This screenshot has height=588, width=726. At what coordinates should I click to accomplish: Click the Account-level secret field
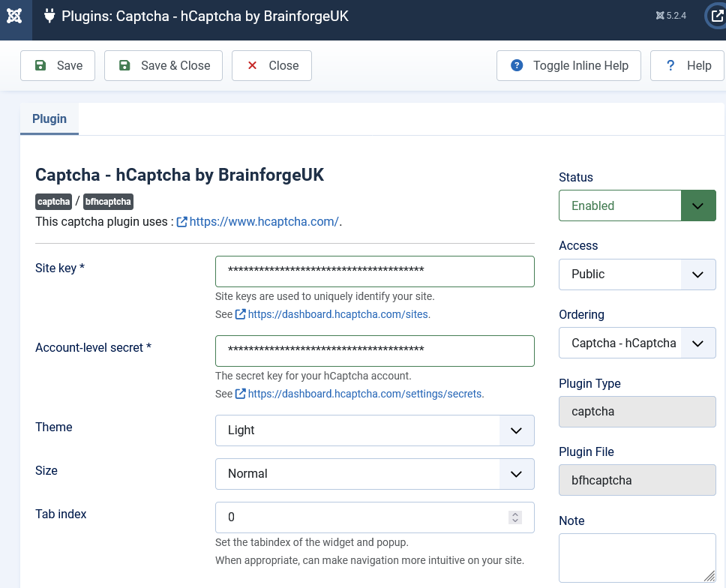click(374, 350)
